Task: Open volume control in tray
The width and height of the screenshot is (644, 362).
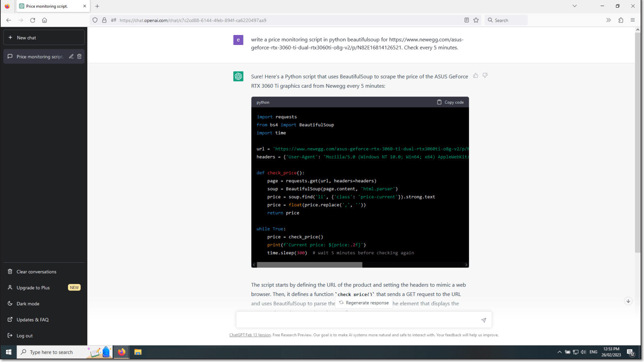Action: (583, 352)
